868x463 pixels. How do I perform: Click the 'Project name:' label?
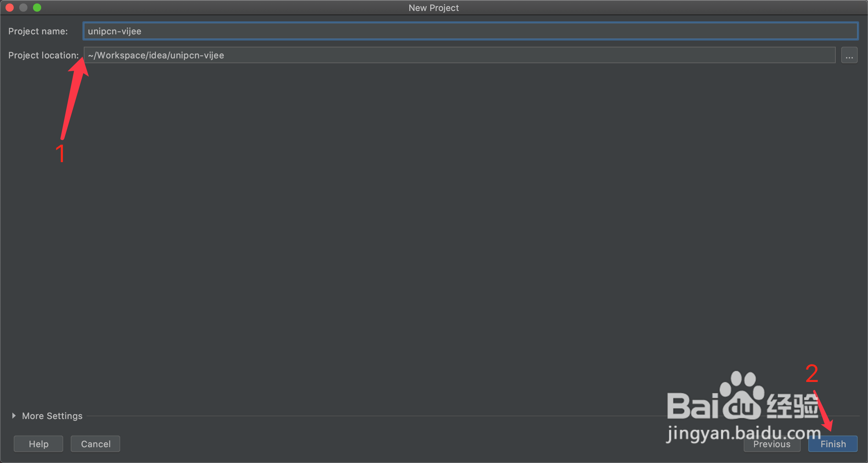tap(38, 31)
